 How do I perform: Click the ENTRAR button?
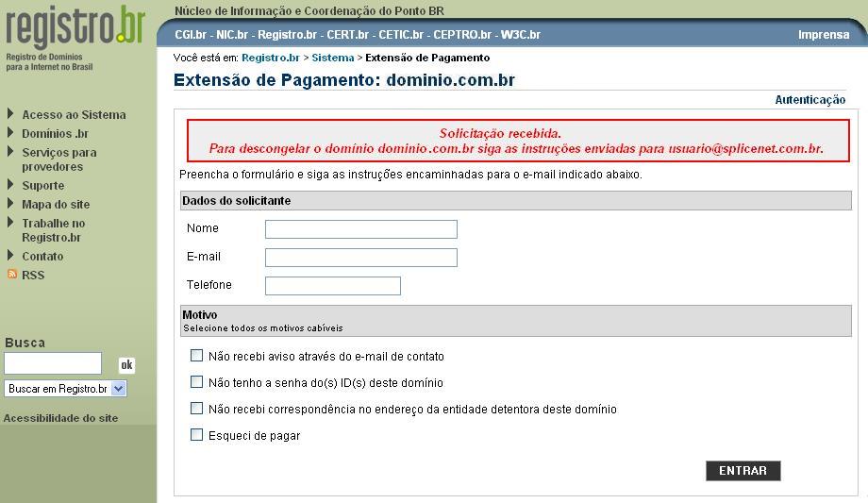743,470
